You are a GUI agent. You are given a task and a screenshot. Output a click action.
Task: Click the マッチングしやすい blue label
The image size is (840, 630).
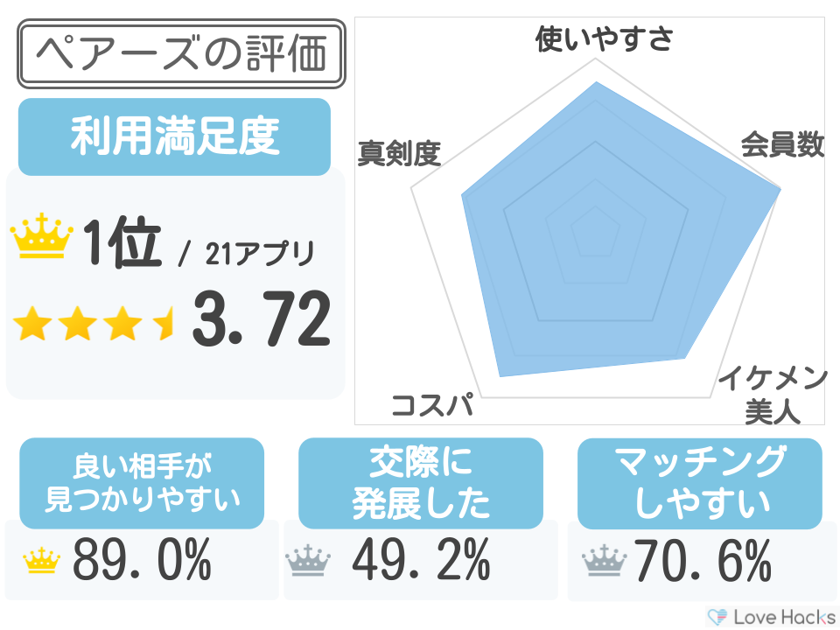(x=699, y=483)
